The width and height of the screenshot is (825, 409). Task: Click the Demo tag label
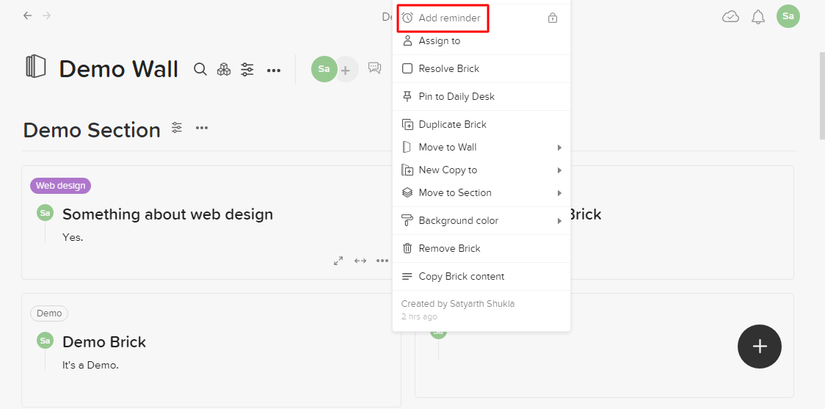(49, 313)
